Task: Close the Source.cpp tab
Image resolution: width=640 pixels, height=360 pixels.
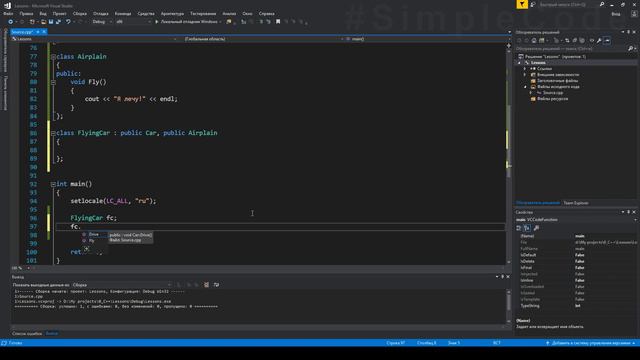Action: pyautogui.click(x=44, y=32)
